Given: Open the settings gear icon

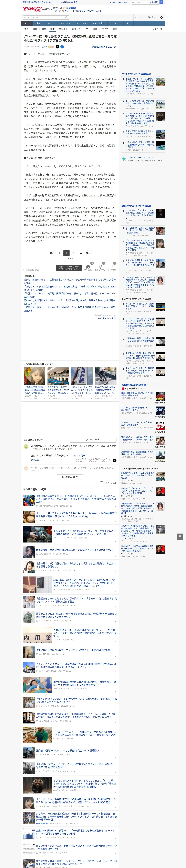Looking at the screenshot, I should (161, 18).
